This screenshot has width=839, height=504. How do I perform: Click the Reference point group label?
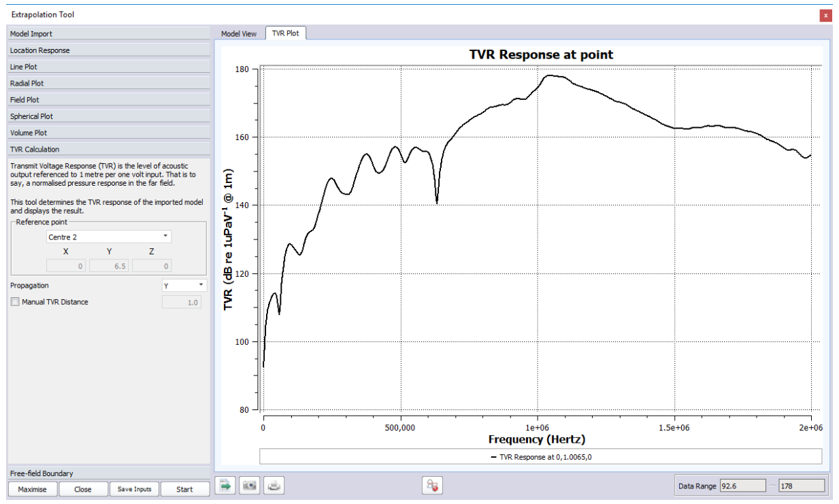[x=42, y=222]
